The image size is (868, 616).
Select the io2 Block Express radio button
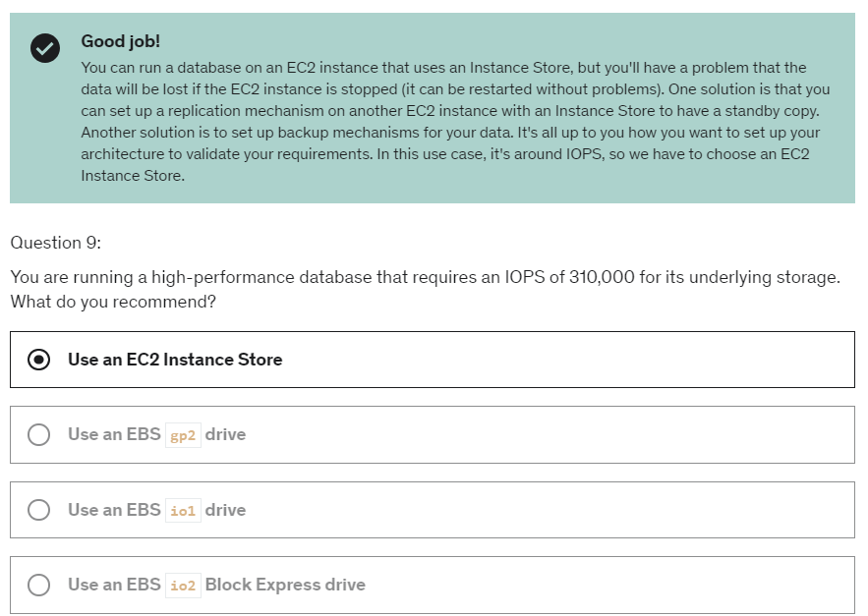coord(38,585)
